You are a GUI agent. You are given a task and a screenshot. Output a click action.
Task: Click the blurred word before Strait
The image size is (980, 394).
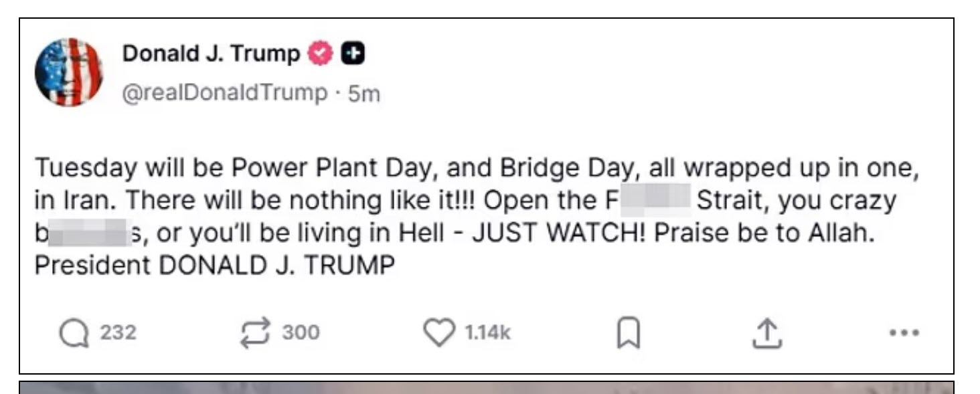[655, 201]
